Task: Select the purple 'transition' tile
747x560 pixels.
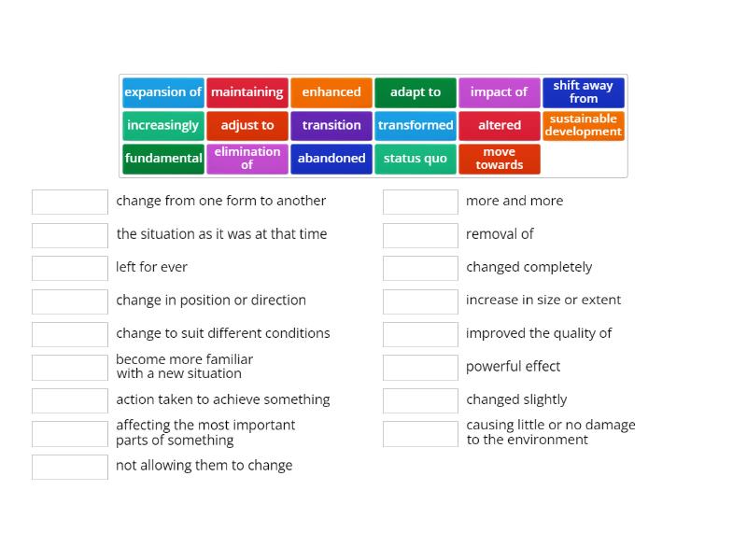Action: pos(331,125)
